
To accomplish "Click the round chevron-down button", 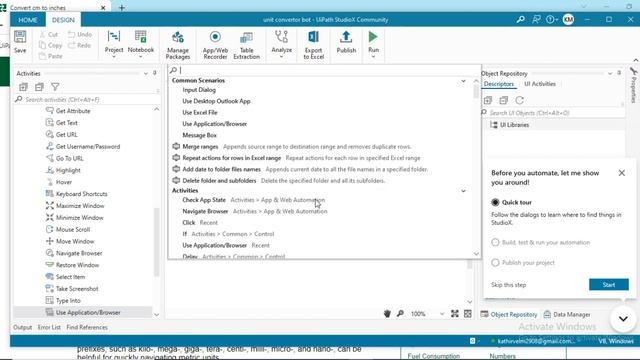I will pos(623,319).
